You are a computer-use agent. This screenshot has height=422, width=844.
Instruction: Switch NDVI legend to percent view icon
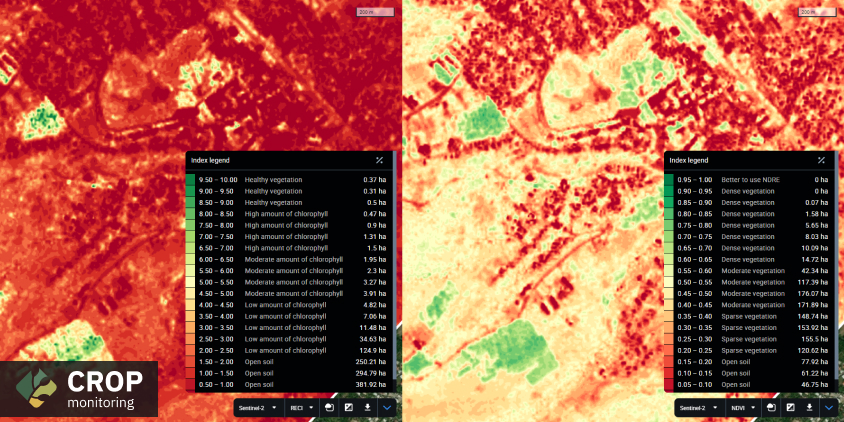pos(821,160)
